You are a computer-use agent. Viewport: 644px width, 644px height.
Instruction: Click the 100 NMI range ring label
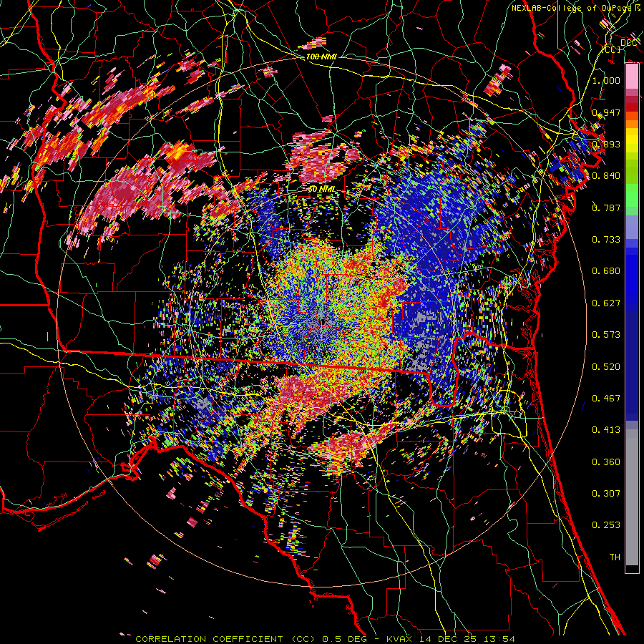coord(321,57)
